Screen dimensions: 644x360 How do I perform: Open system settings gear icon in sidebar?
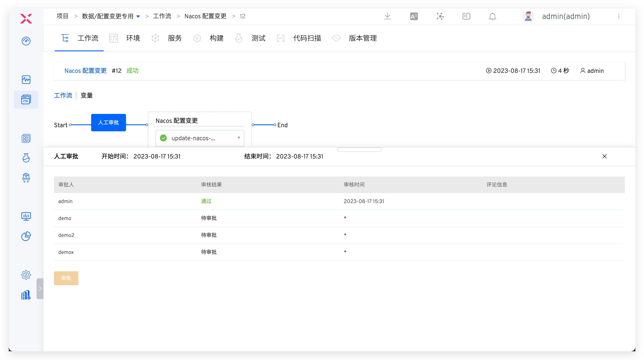[26, 275]
